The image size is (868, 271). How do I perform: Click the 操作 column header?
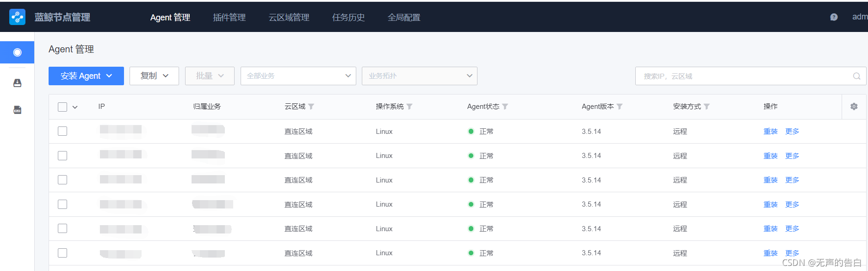coord(770,107)
